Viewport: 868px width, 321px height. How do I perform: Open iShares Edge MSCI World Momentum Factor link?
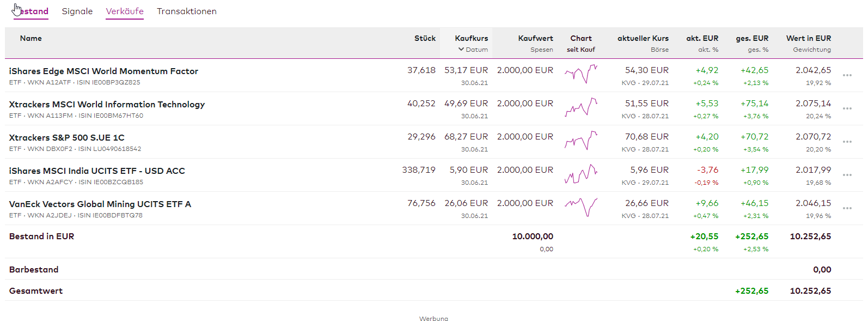coord(103,71)
